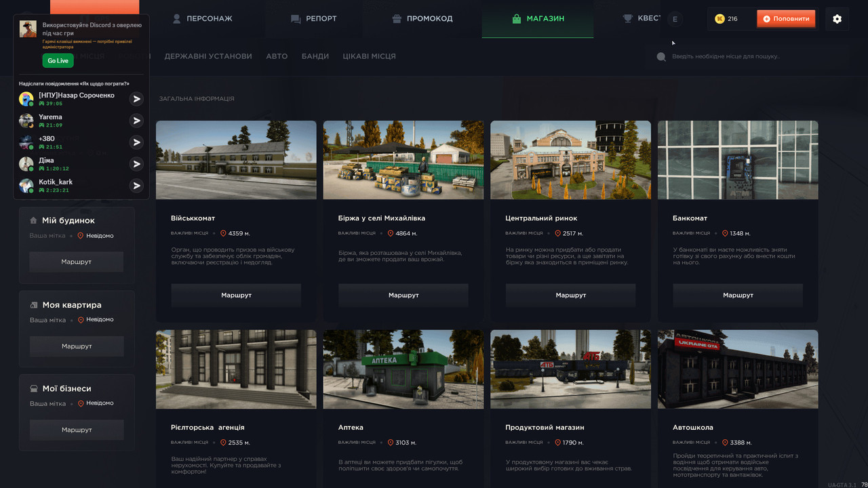Click the building icon beside Моя квартира

click(34, 305)
